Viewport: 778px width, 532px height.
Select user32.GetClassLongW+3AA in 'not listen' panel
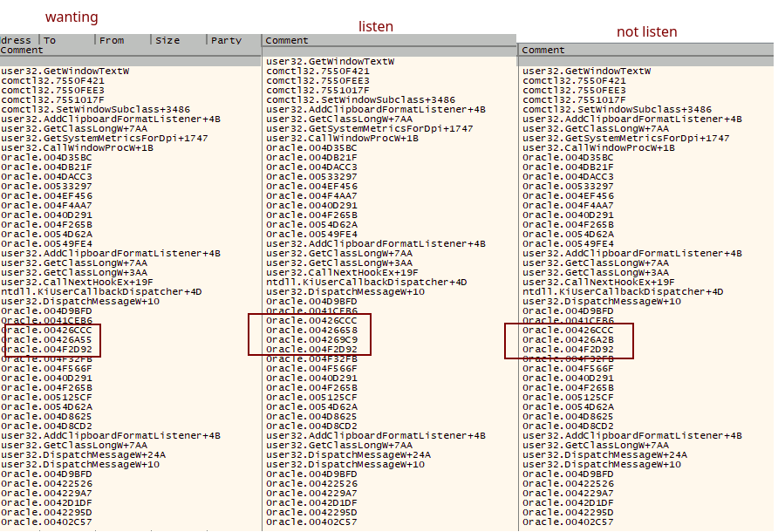tap(596, 272)
